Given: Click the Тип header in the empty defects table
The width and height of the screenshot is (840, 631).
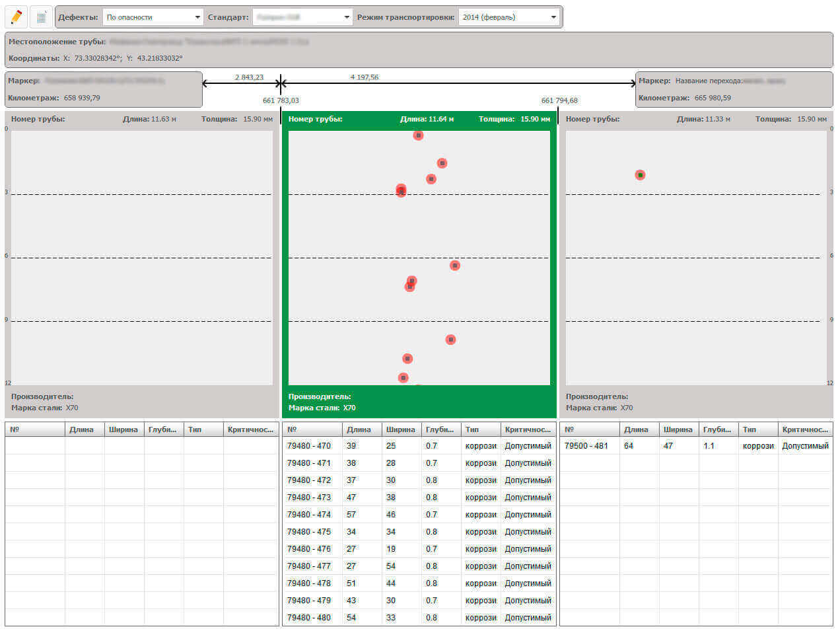Looking at the screenshot, I should (203, 429).
